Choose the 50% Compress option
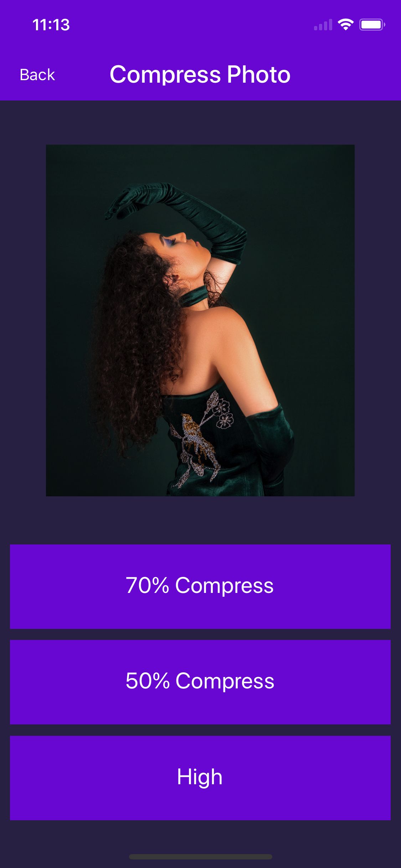 point(200,682)
